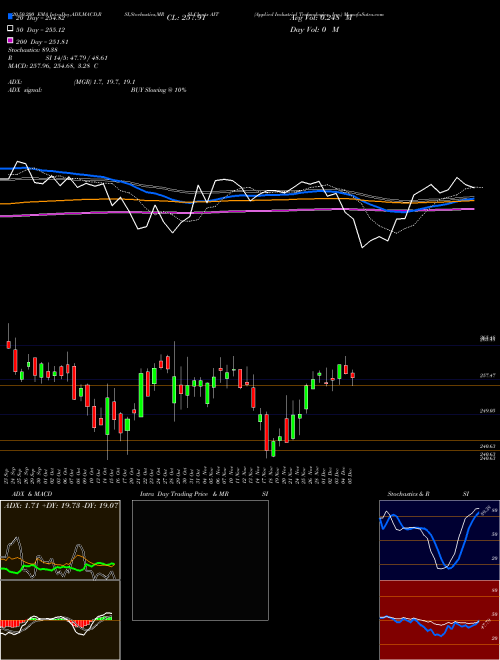Click the 'SI 14/3: 47.79 / 48.61' value

77,58
